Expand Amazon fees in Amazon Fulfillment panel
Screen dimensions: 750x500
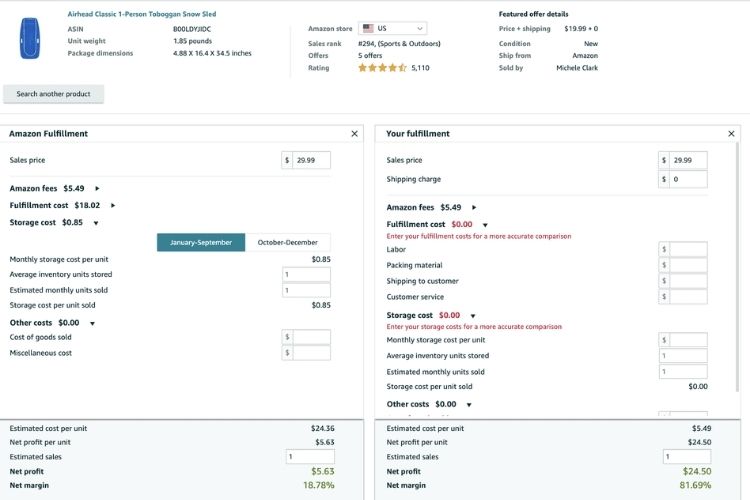[97, 189]
